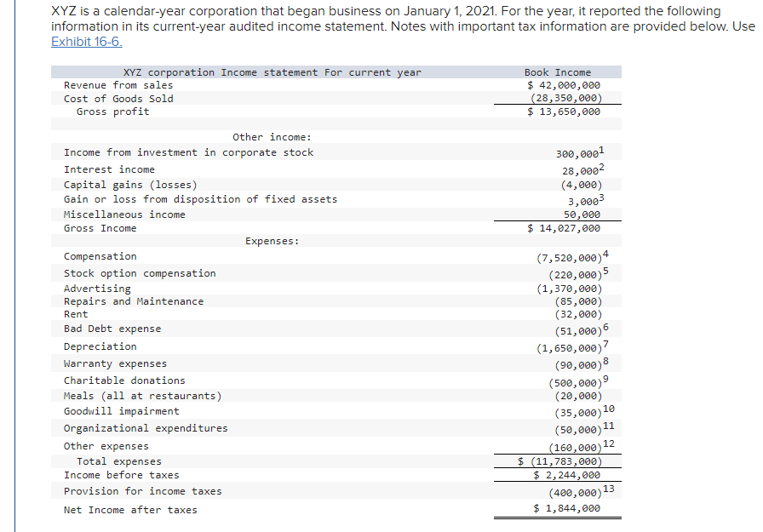763x532 pixels.
Task: Click the 'Other income:' heading
Action: pyautogui.click(x=272, y=137)
